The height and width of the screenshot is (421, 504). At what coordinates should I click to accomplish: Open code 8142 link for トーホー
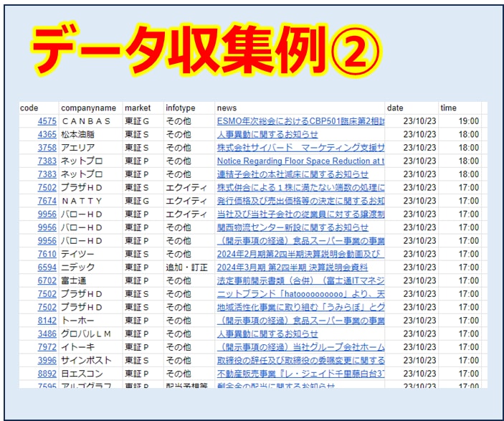[47, 321]
